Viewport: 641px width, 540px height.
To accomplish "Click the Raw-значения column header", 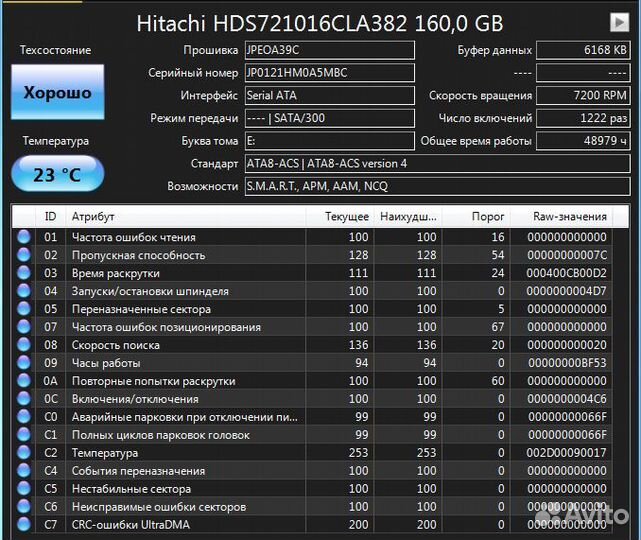I will [x=562, y=216].
